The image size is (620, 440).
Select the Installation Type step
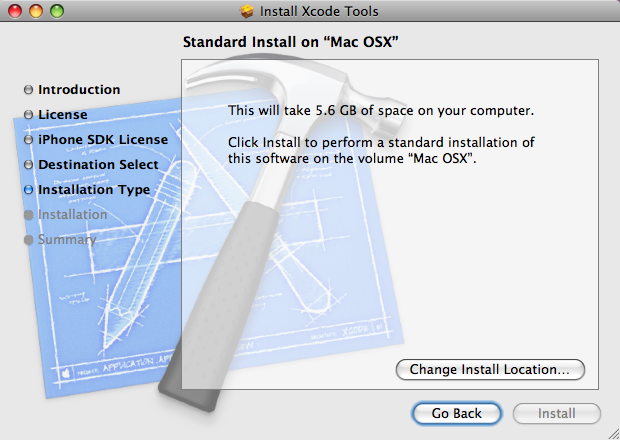tap(94, 189)
